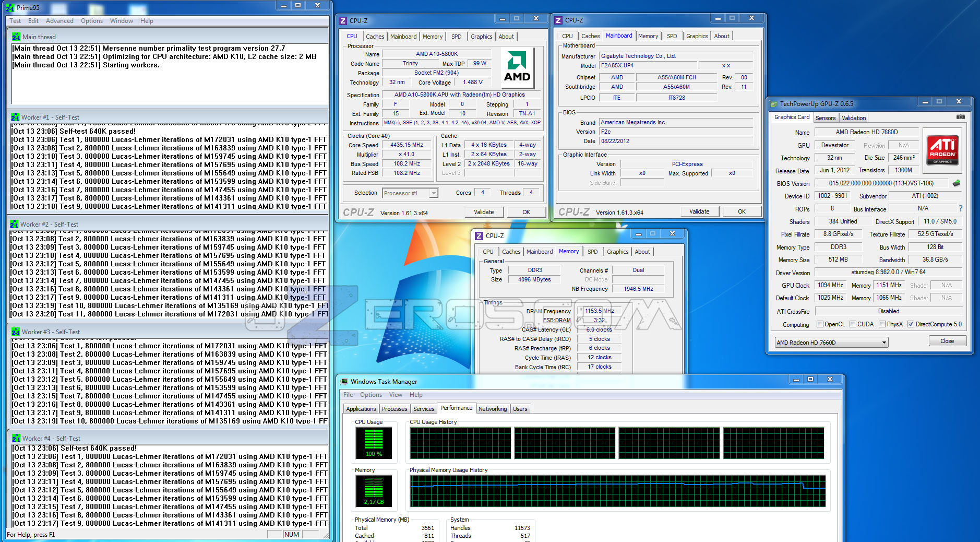The image size is (980, 542).
Task: Click the Driver Version atiumdag value in GPU-Z
Action: pos(888,272)
